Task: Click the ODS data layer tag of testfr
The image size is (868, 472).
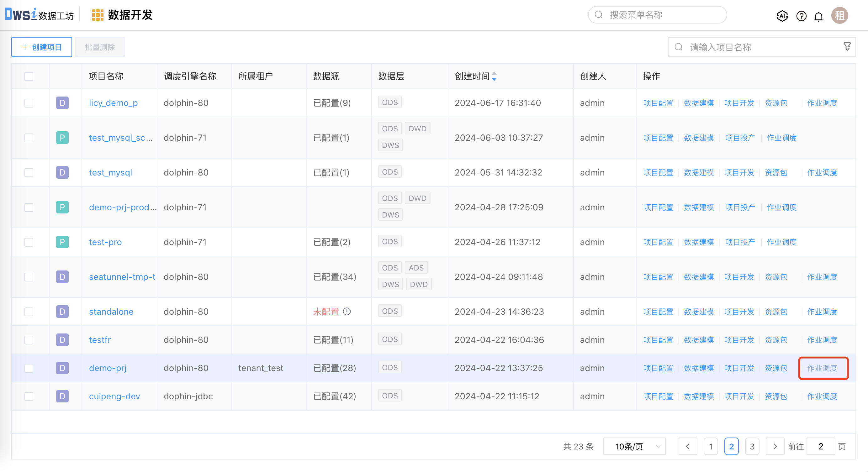Action: [389, 339]
